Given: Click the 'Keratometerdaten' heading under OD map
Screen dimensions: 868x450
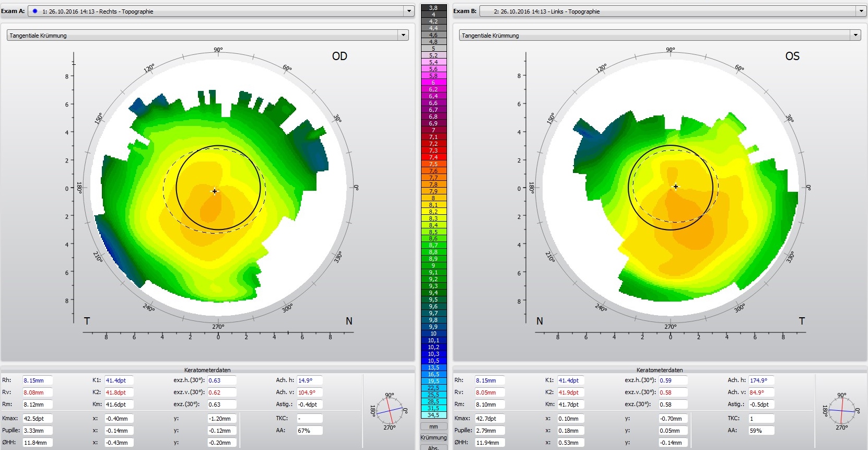Looking at the screenshot, I should click(207, 370).
